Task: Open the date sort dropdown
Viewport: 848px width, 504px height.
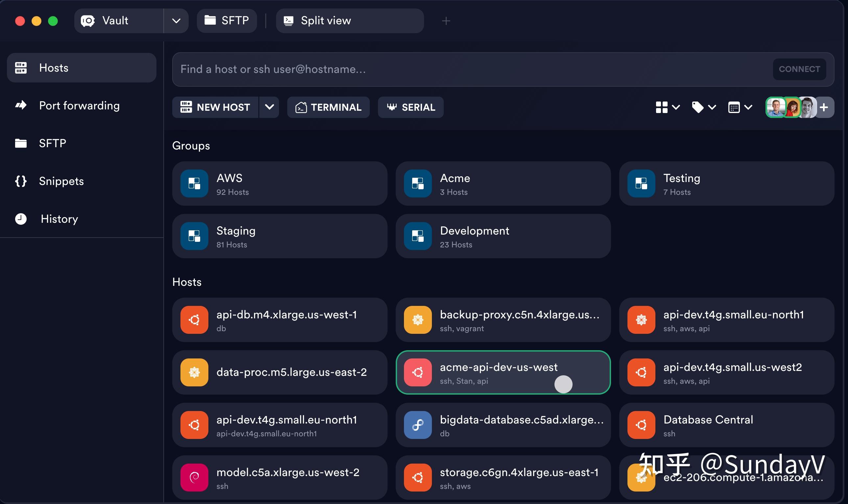Action: pyautogui.click(x=740, y=107)
